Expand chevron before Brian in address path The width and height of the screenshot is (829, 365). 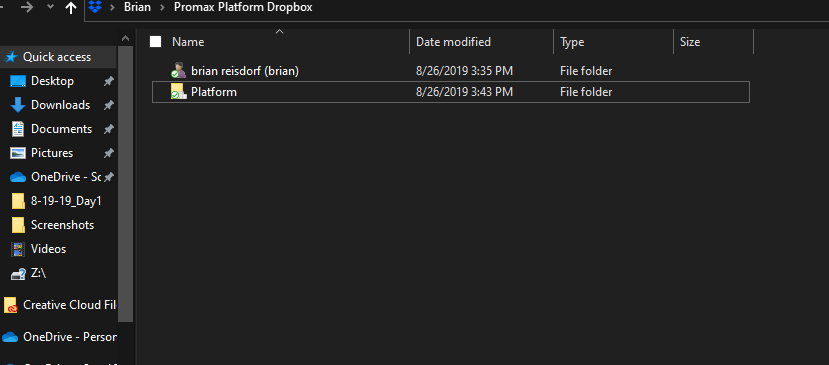(113, 8)
